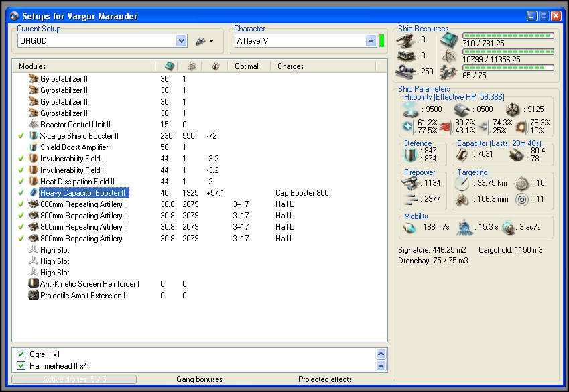Screen dimensions: 569x392
Task: Uncheck the Ogre II x1 drone
Action: [x=21, y=354]
